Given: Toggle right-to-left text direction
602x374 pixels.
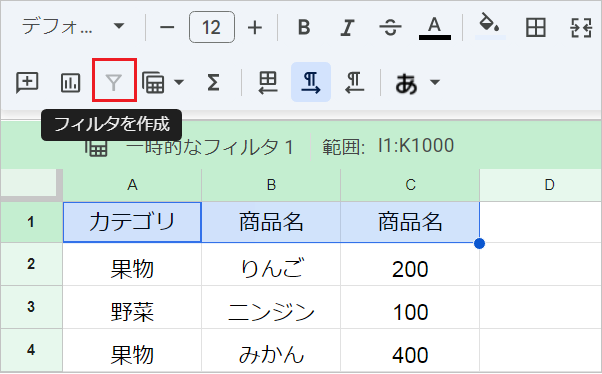Looking at the screenshot, I should pos(354,82).
